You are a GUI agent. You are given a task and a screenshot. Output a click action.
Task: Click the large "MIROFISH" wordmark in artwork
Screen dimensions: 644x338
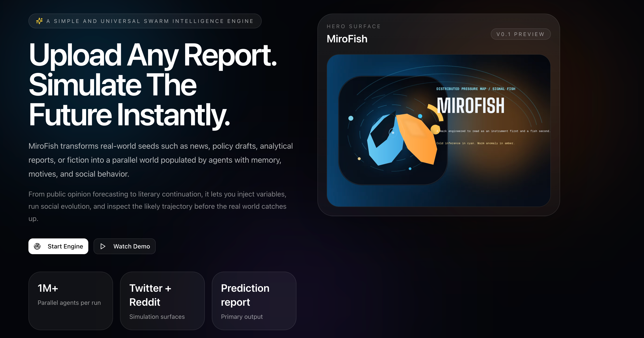pyautogui.click(x=471, y=106)
